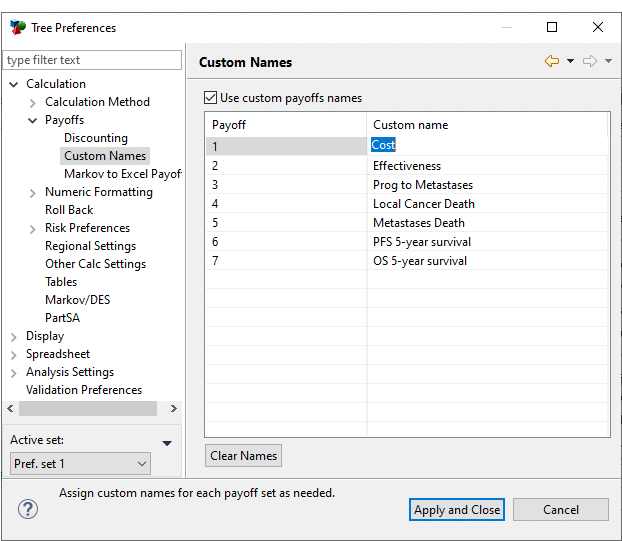This screenshot has height=541, width=622.
Task: Click the type filter text field
Action: (x=93, y=60)
